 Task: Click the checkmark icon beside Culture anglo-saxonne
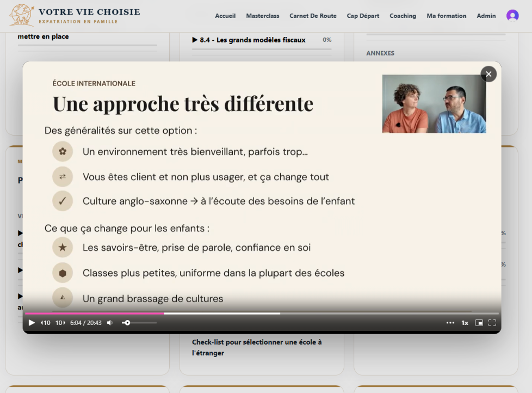[63, 201]
